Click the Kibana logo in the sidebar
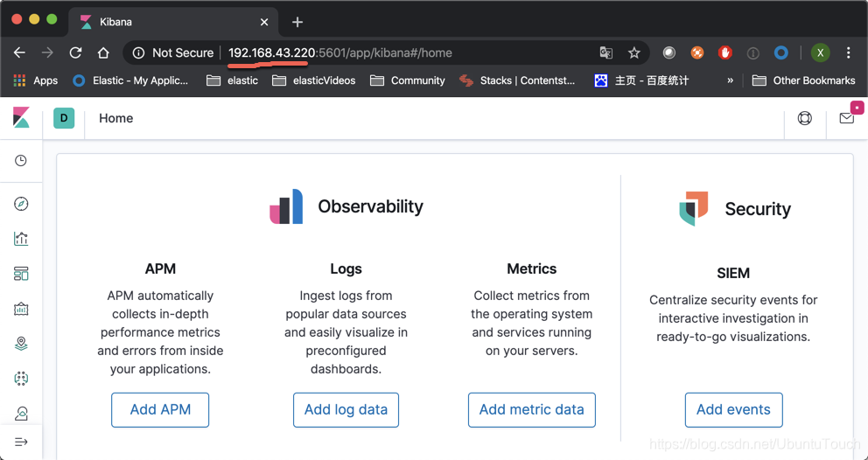 click(x=21, y=118)
